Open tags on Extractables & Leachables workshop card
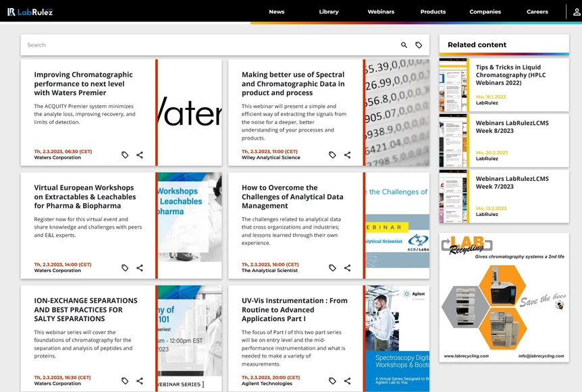Screen dimensions: 582x392 (125, 268)
